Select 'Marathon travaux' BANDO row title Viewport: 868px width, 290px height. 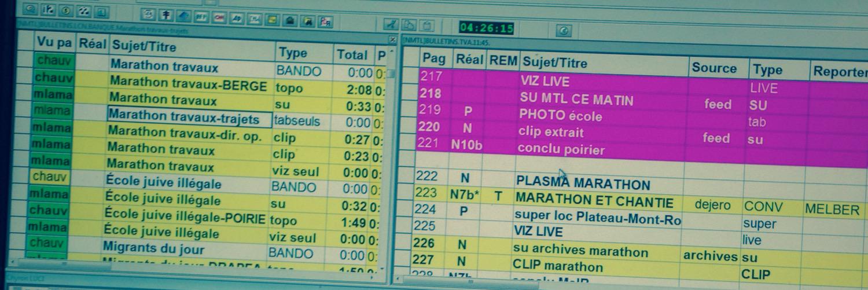click(x=164, y=65)
